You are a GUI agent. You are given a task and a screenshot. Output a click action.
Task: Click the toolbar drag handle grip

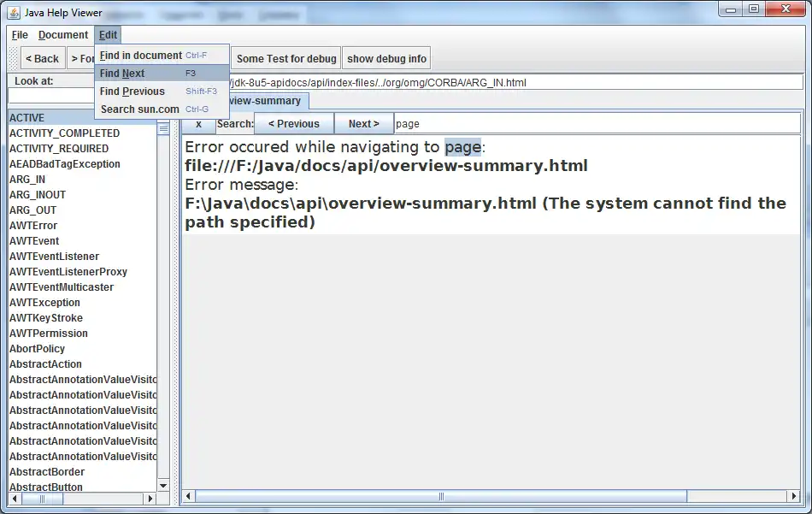[x=14, y=58]
